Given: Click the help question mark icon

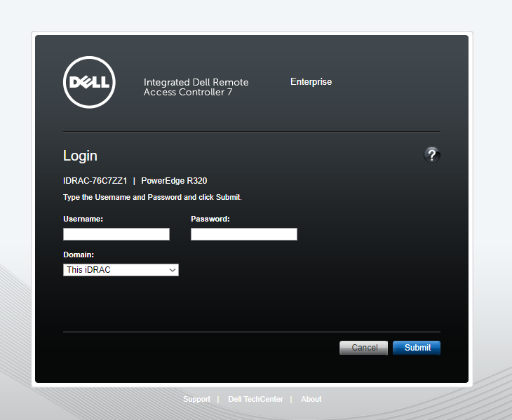Looking at the screenshot, I should pyautogui.click(x=431, y=155).
